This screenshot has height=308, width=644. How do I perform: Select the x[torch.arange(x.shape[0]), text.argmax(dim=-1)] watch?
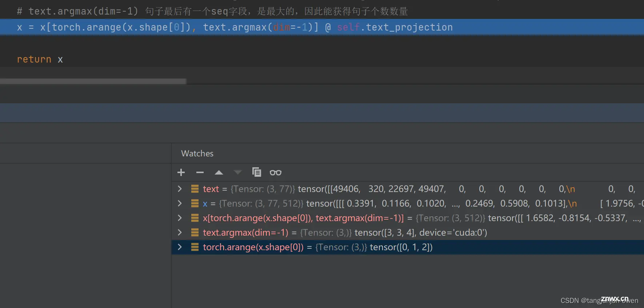(x=408, y=218)
